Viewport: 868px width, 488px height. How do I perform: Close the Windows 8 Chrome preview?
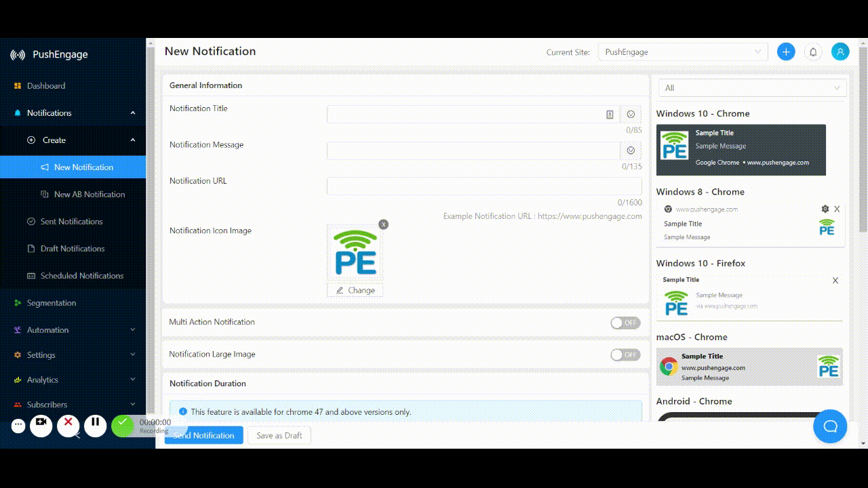[837, 209]
